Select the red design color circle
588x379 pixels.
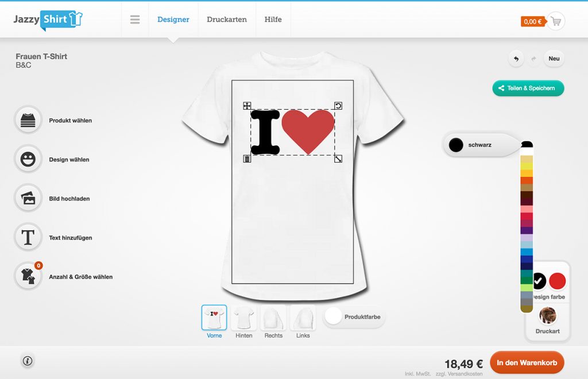pyautogui.click(x=557, y=281)
